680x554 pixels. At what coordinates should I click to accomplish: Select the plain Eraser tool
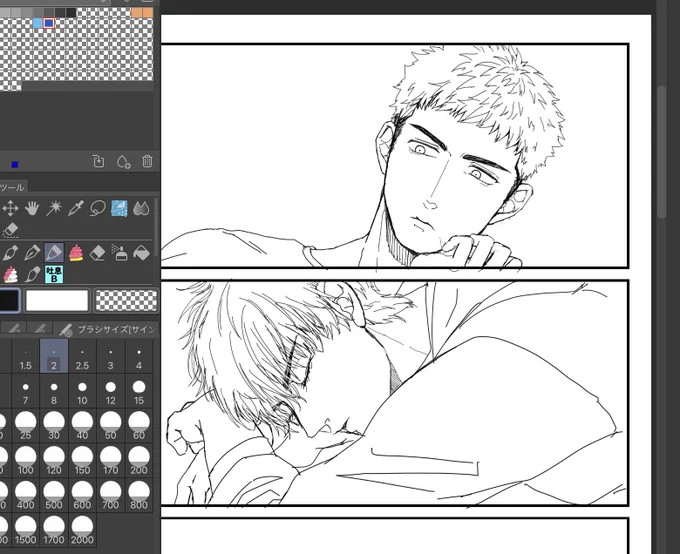click(x=98, y=252)
